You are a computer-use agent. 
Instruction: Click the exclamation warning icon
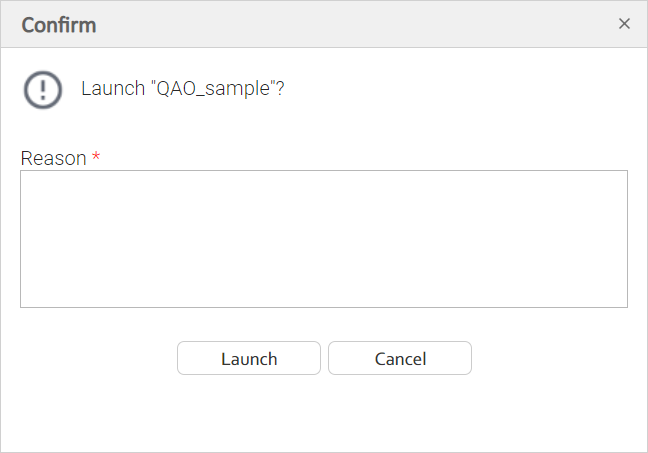click(43, 89)
